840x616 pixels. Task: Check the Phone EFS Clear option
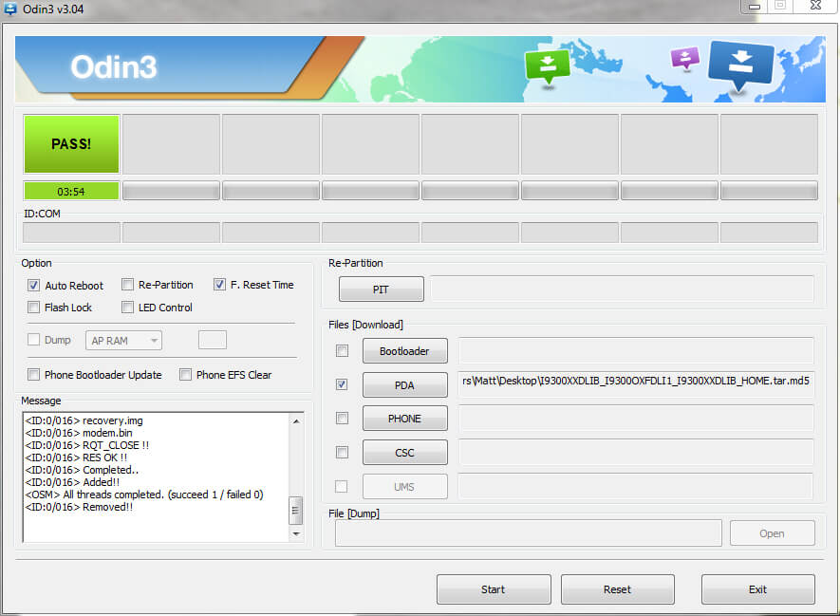(x=185, y=374)
